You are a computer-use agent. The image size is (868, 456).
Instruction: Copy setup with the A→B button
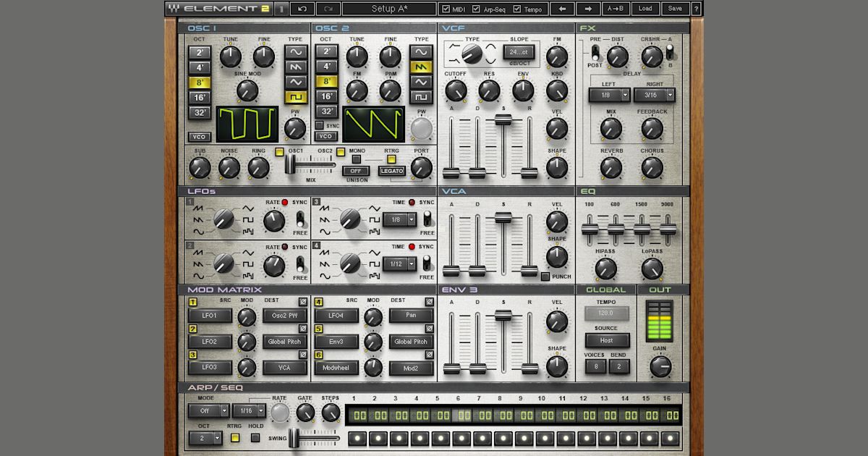pos(615,9)
